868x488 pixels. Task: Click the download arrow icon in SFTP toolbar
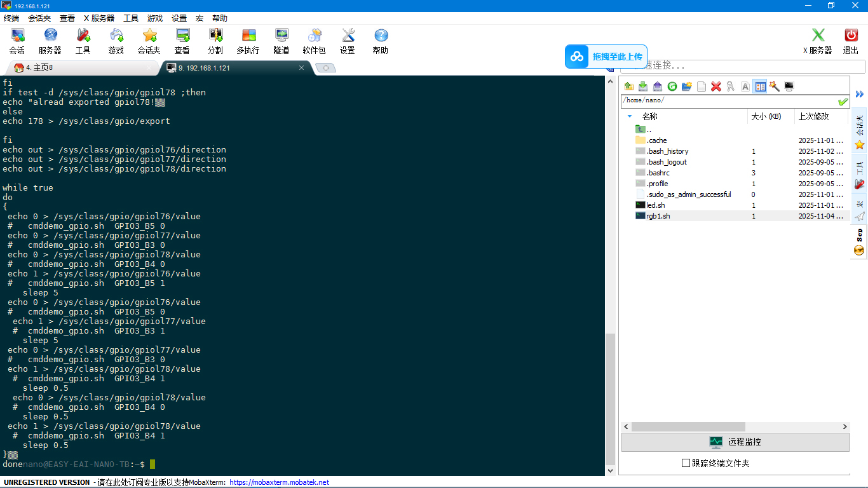pos(643,86)
